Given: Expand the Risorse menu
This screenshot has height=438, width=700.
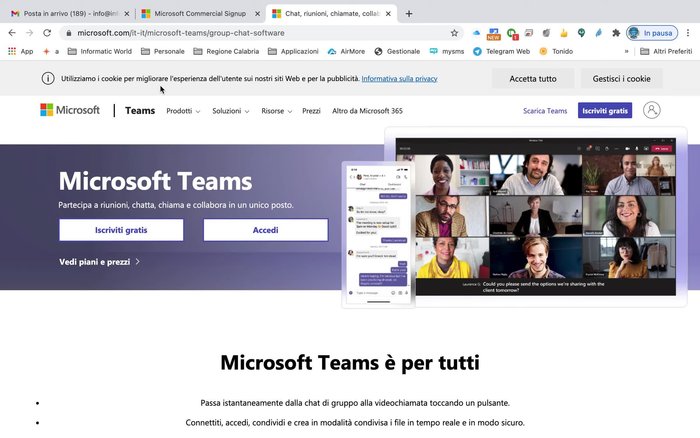Looking at the screenshot, I should (276, 111).
